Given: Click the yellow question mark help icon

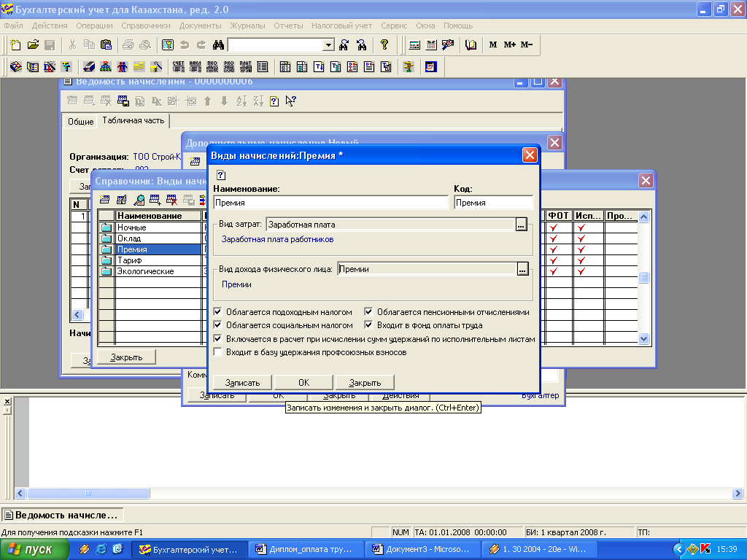Looking at the screenshot, I should point(384,45).
